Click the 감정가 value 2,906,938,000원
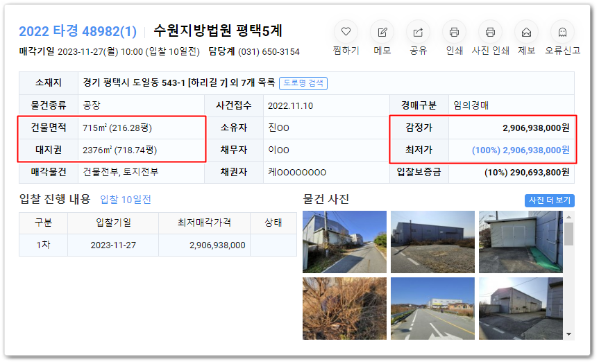Image resolution: width=599 pixels, height=364 pixels. 536,128
